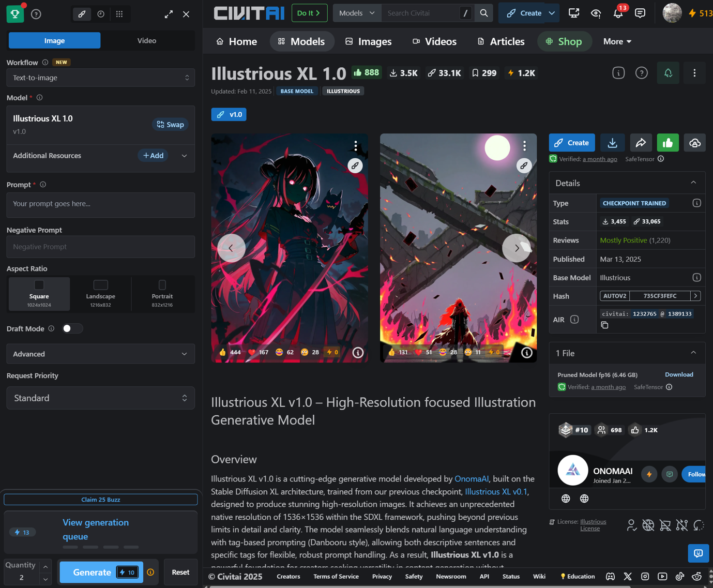Click the Generate button
This screenshot has width=713, height=588.
coord(101,572)
